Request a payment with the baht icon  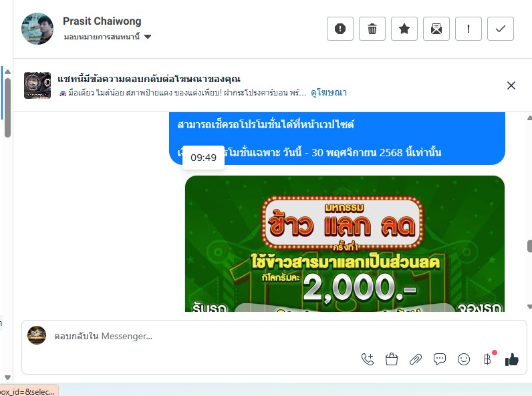click(x=488, y=359)
